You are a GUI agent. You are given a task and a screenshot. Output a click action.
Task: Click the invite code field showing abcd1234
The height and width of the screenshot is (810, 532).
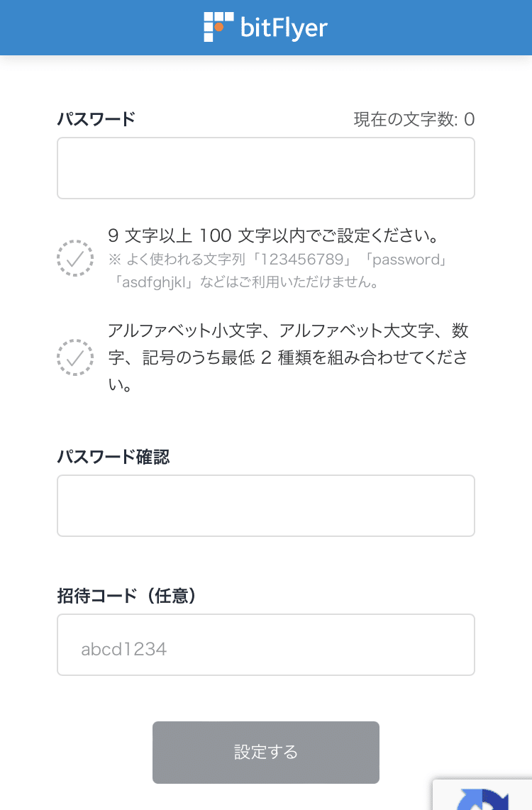266,645
